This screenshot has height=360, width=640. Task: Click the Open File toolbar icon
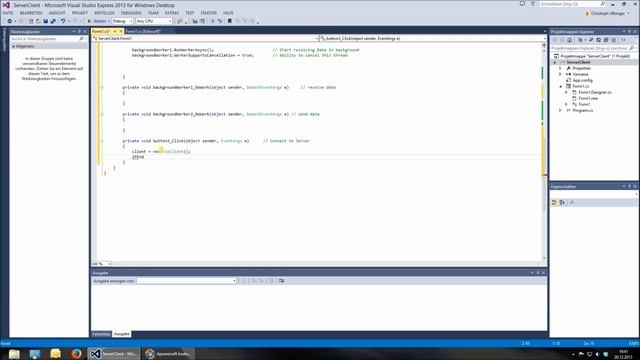(x=38, y=21)
